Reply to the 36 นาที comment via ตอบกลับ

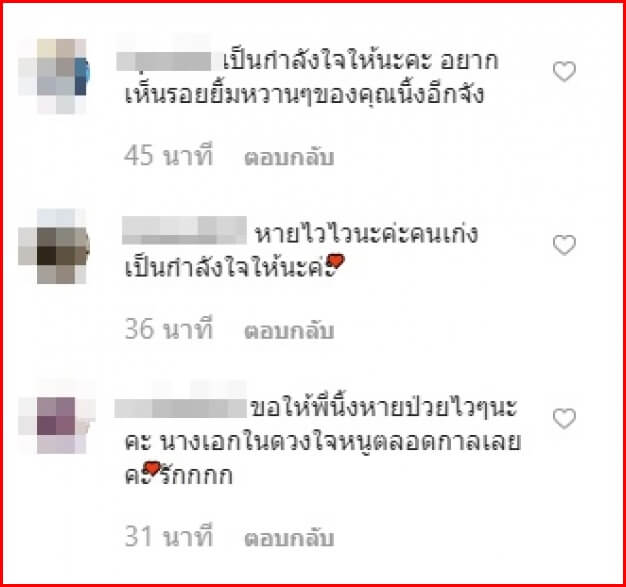coord(289,331)
